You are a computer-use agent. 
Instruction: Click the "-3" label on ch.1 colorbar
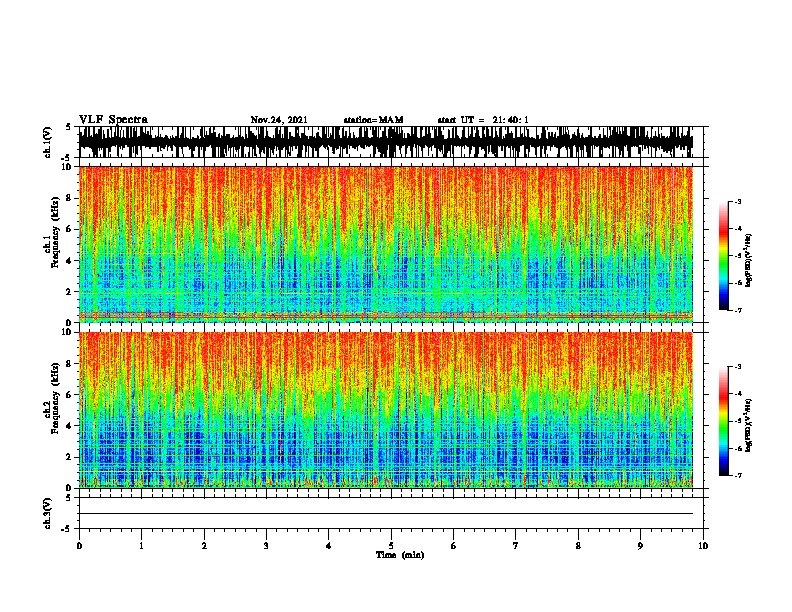click(738, 201)
